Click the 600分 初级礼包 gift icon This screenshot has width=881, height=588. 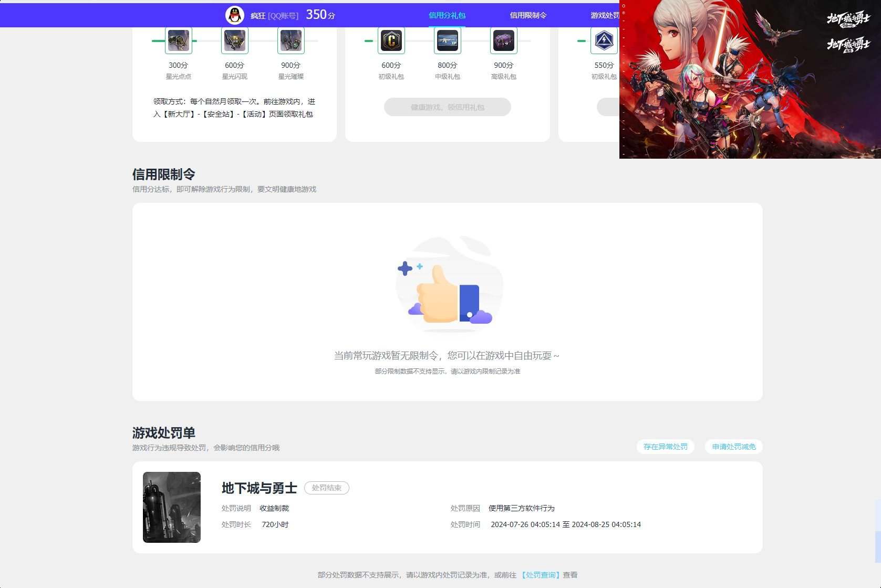tap(391, 40)
